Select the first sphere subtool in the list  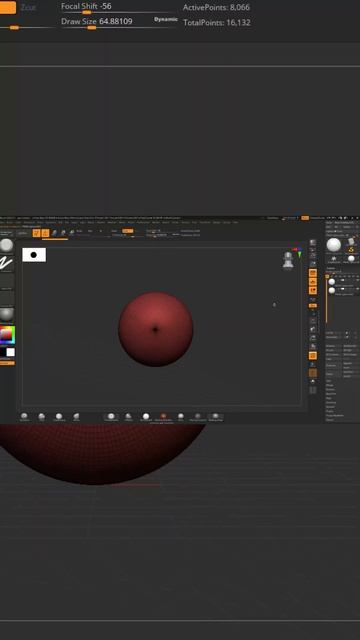pos(332,282)
